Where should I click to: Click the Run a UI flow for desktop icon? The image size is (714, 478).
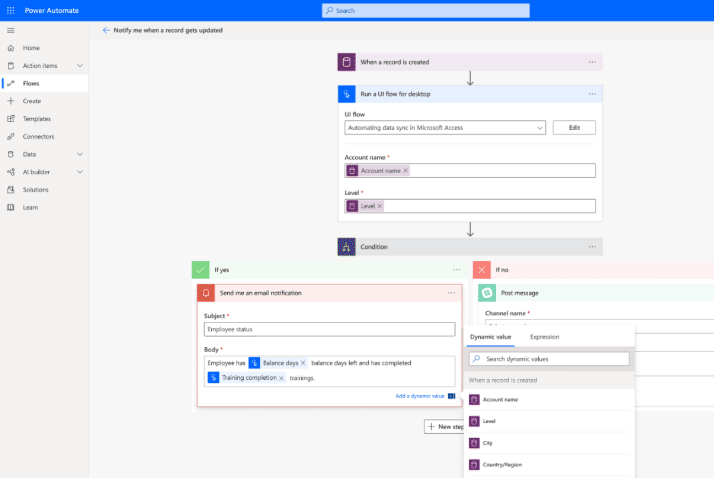point(347,94)
